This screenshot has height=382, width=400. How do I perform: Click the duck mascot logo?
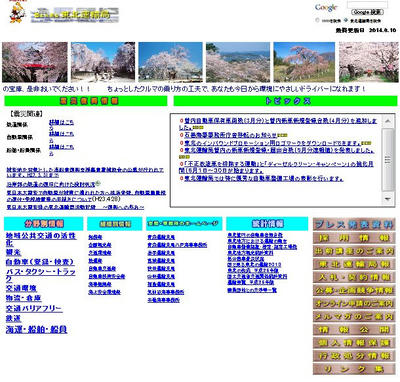pyautogui.click(x=17, y=12)
